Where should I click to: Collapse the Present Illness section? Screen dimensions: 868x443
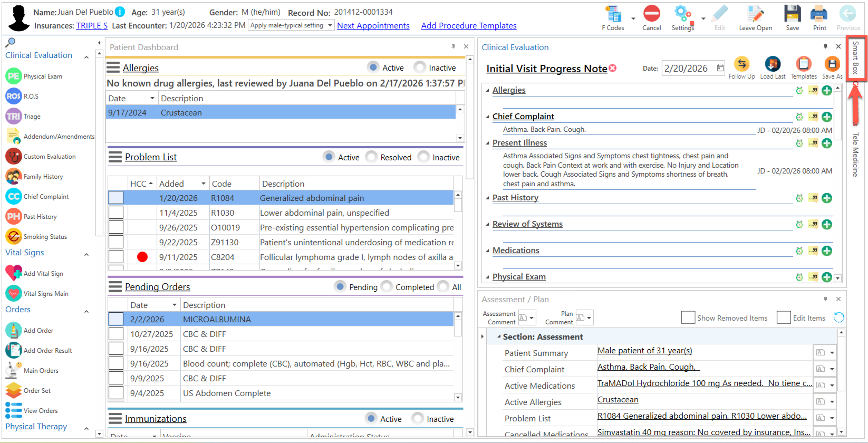[x=487, y=143]
